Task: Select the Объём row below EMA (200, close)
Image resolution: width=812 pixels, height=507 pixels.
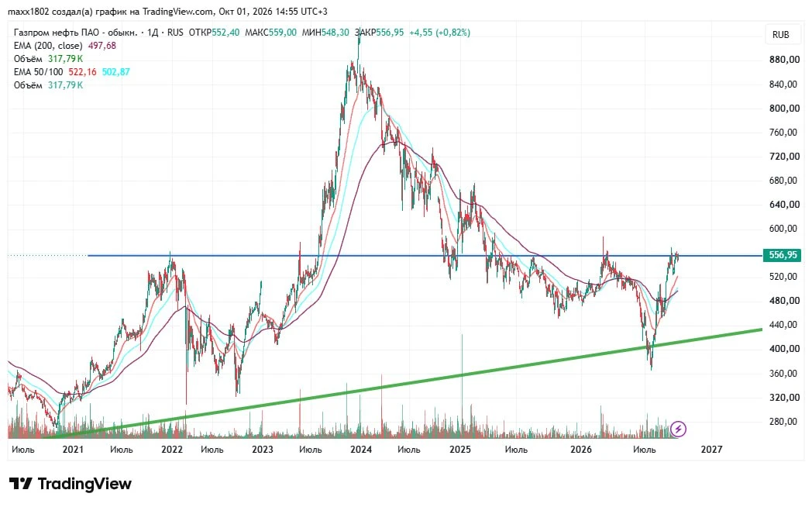Action: [x=48, y=59]
